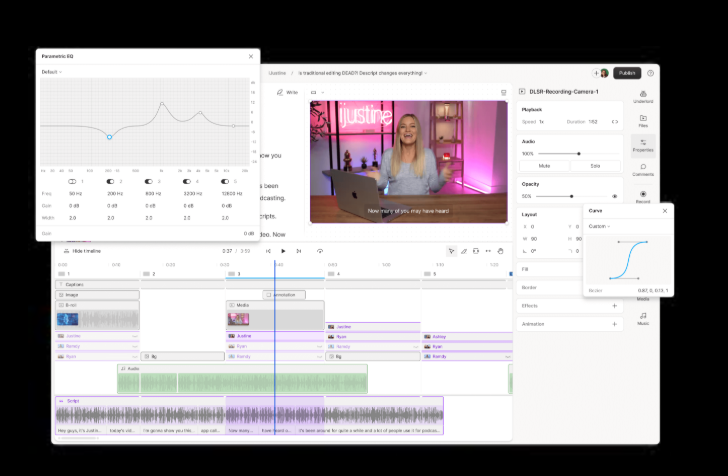Select scene 3 marker in timeline
The image size is (728, 476).
(x=235, y=274)
